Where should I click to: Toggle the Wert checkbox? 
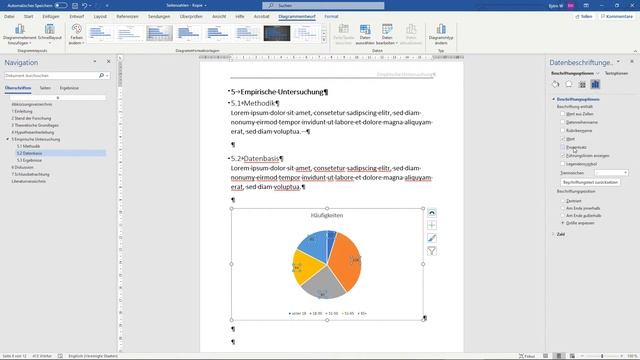tap(563, 139)
